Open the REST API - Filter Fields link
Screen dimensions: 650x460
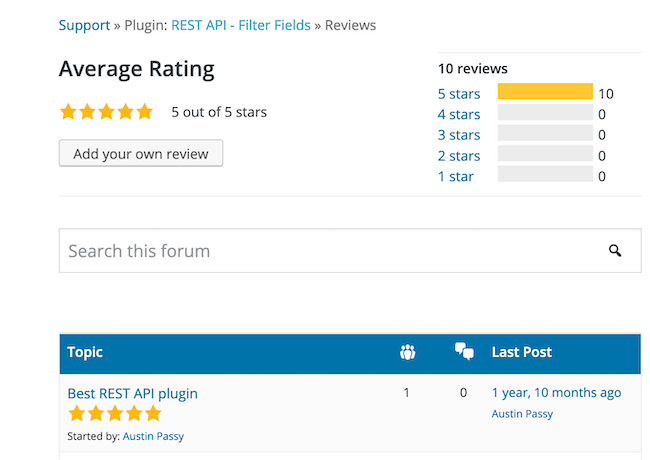pyautogui.click(x=241, y=25)
